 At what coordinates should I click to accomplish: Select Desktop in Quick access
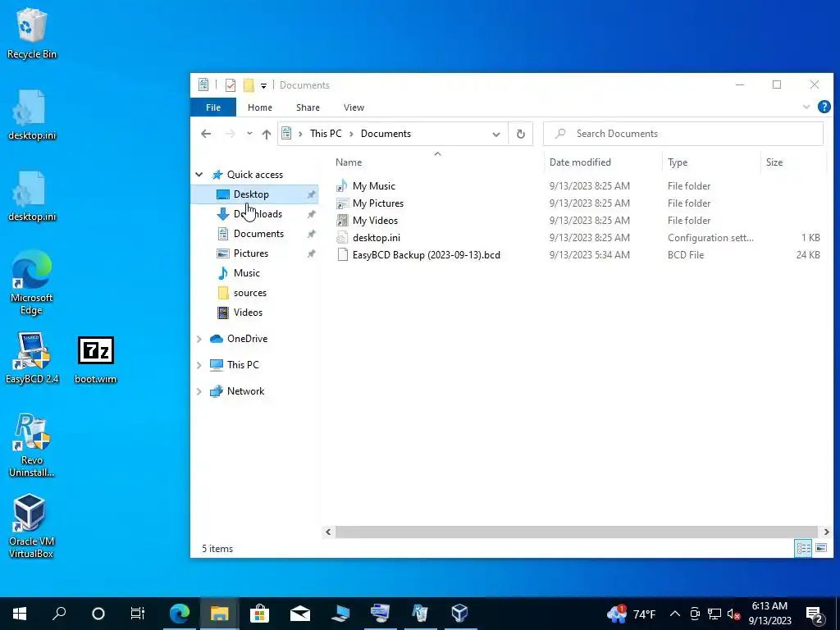pyautogui.click(x=254, y=194)
